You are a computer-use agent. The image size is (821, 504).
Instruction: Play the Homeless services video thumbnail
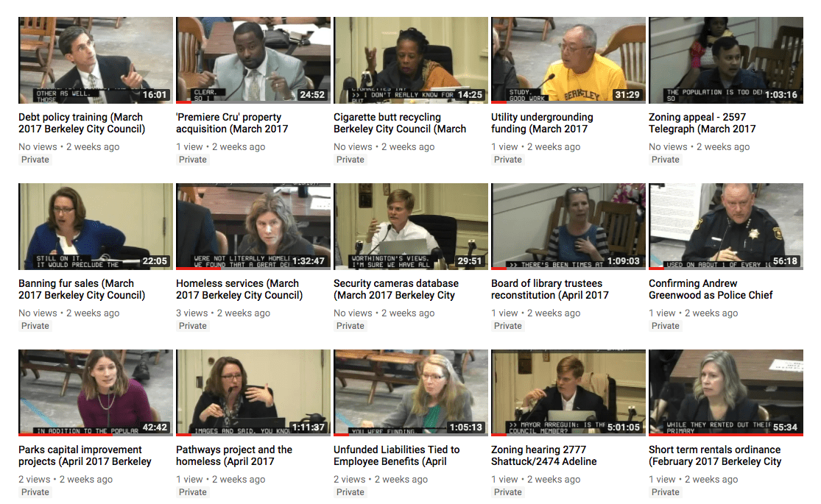coord(253,227)
